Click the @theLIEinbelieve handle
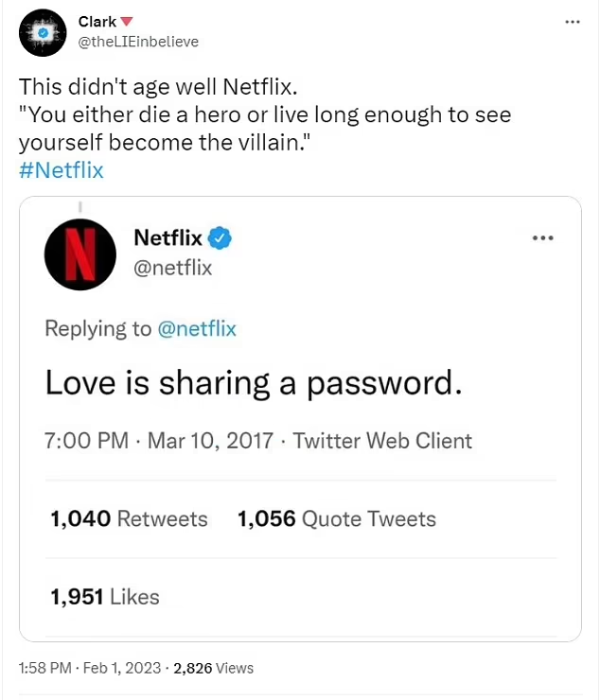 pyautogui.click(x=138, y=42)
